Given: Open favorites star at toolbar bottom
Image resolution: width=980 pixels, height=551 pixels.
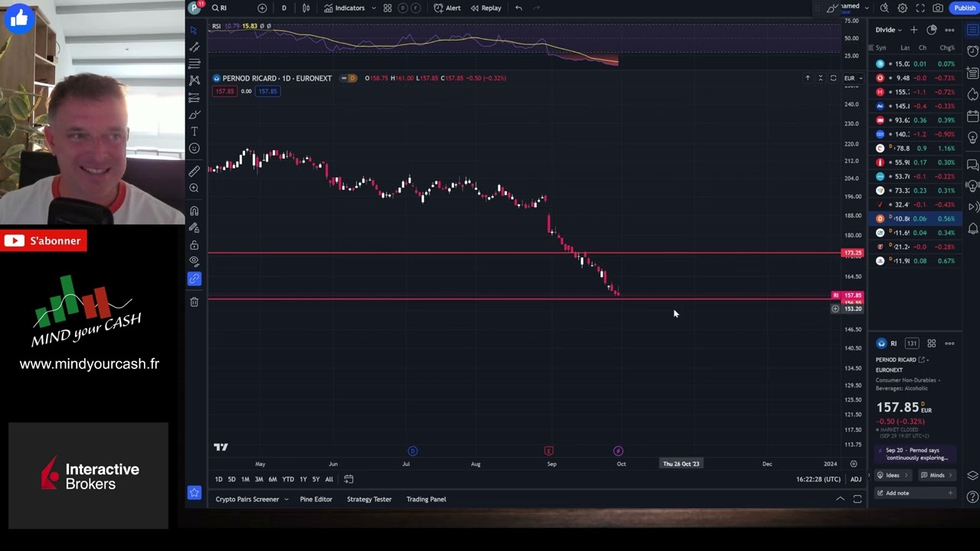Looking at the screenshot, I should (x=194, y=494).
